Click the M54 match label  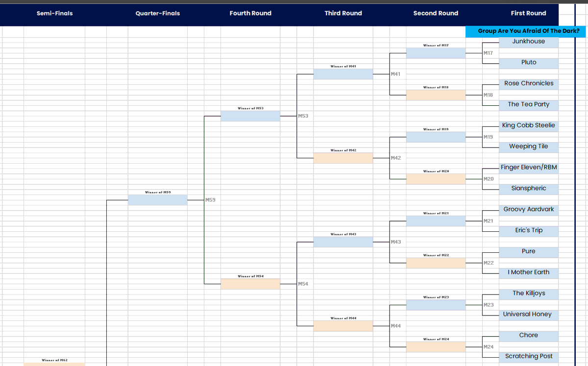pos(303,284)
